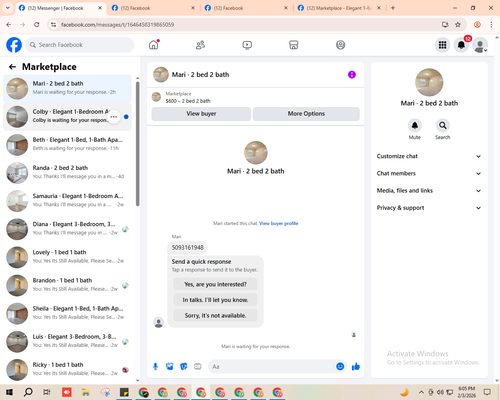The image size is (500, 400).
Task: Open Chrome three-dot menu
Action: click(x=491, y=25)
